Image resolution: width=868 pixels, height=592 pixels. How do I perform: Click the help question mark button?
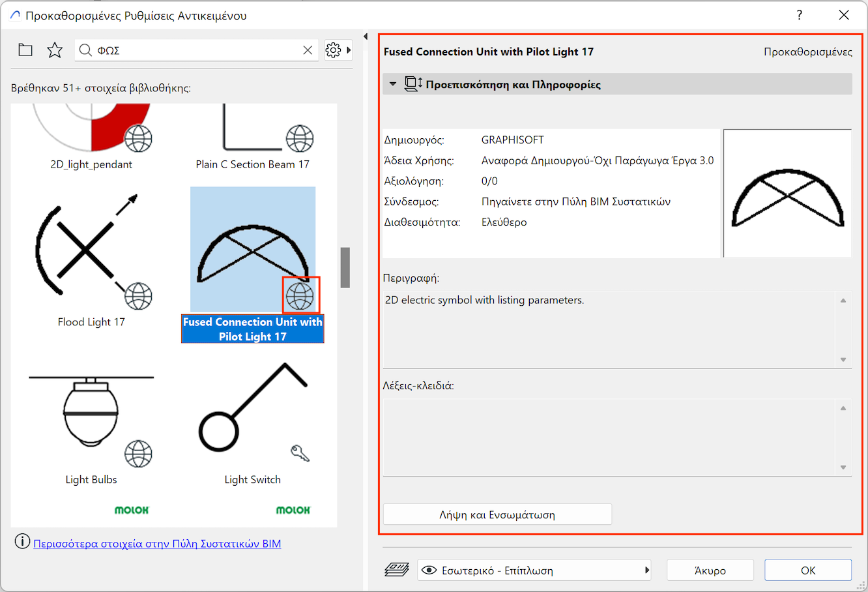[x=800, y=15]
